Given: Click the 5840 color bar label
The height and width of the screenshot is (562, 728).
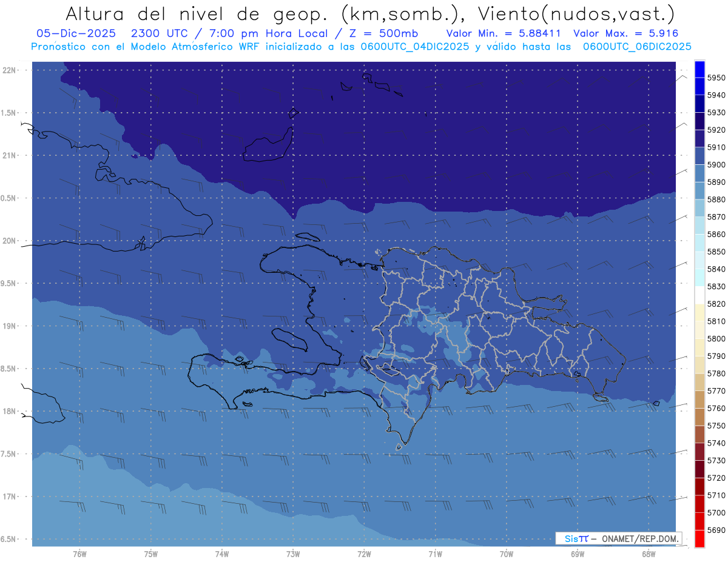Looking at the screenshot, I should click(716, 269).
